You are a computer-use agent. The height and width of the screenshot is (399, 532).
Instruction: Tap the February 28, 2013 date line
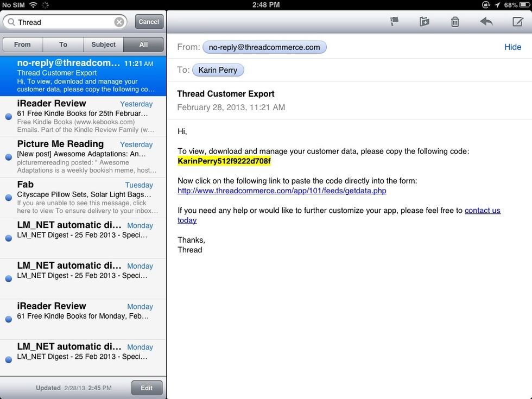[x=231, y=107]
